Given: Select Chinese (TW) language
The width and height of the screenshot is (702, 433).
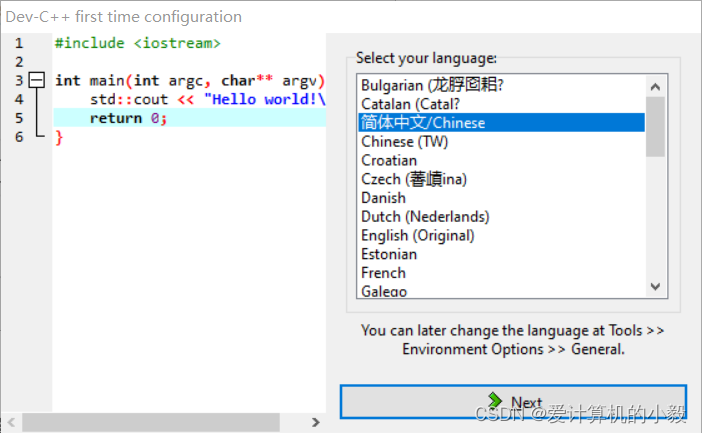Looking at the screenshot, I should click(501, 141).
